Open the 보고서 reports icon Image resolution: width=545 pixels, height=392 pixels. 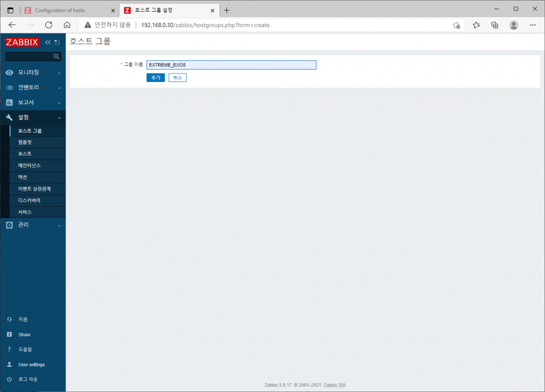point(9,102)
